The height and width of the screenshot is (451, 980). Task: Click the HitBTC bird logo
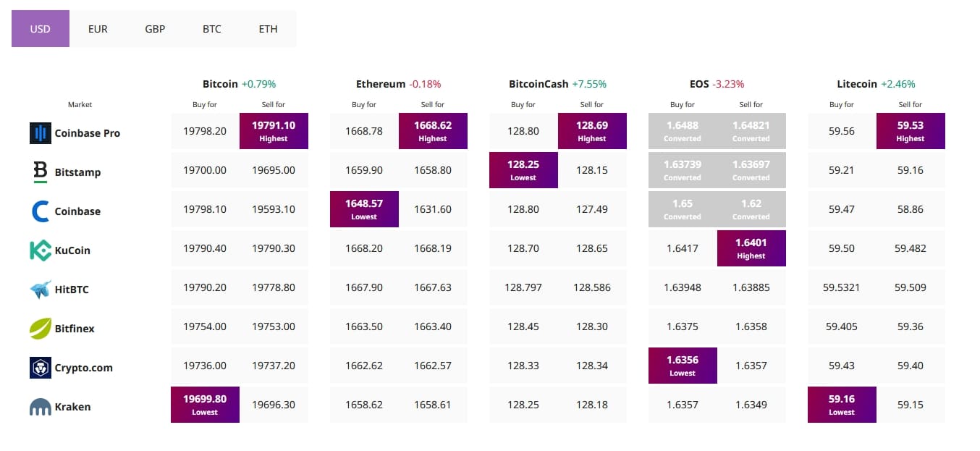pyautogui.click(x=40, y=290)
